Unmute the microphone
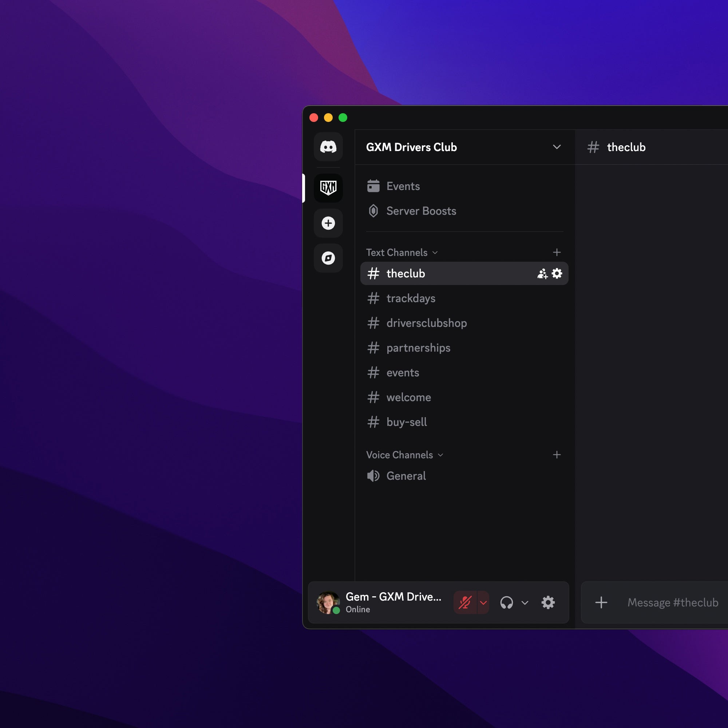 [465, 602]
